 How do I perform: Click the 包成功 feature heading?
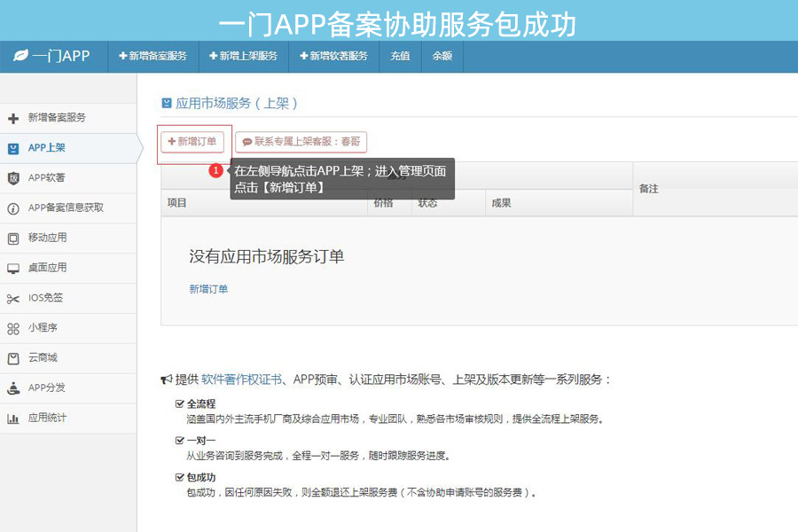tap(201, 478)
